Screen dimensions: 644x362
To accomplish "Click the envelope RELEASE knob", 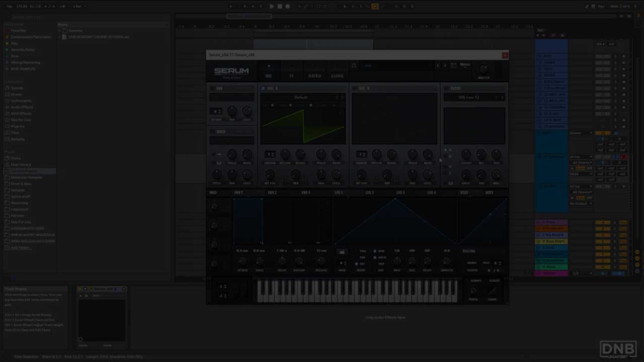I will pyautogui.click(x=321, y=261).
